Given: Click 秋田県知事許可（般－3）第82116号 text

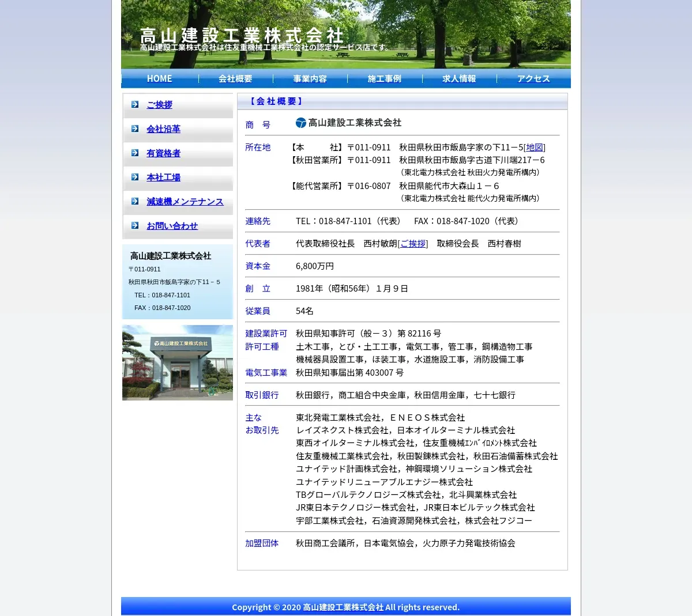Looking at the screenshot, I should 368,333.
